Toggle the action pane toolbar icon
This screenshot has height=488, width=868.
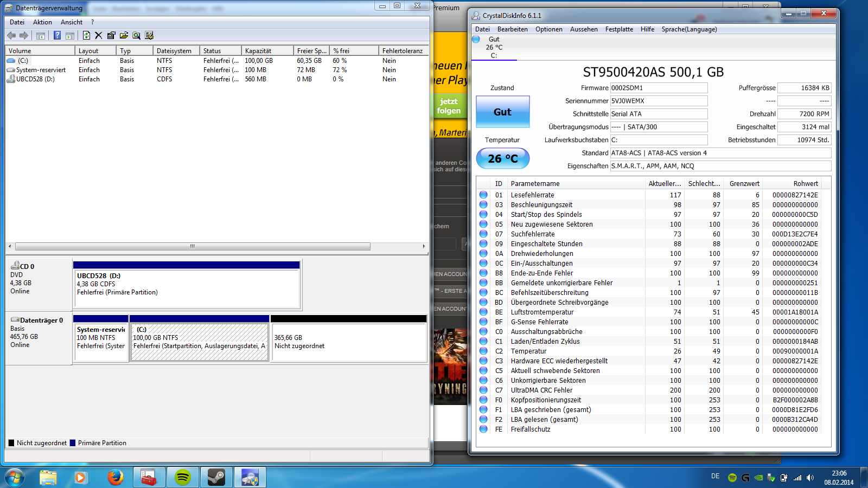pyautogui.click(x=70, y=35)
